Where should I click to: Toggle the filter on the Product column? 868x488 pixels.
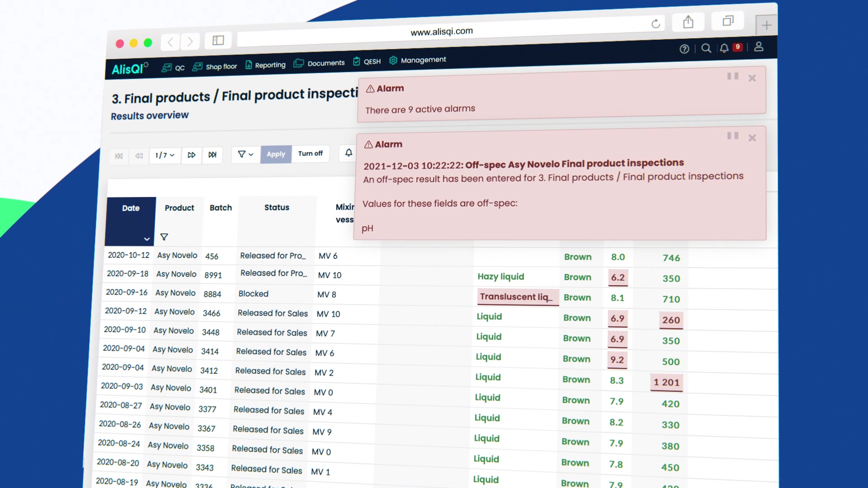click(x=164, y=237)
